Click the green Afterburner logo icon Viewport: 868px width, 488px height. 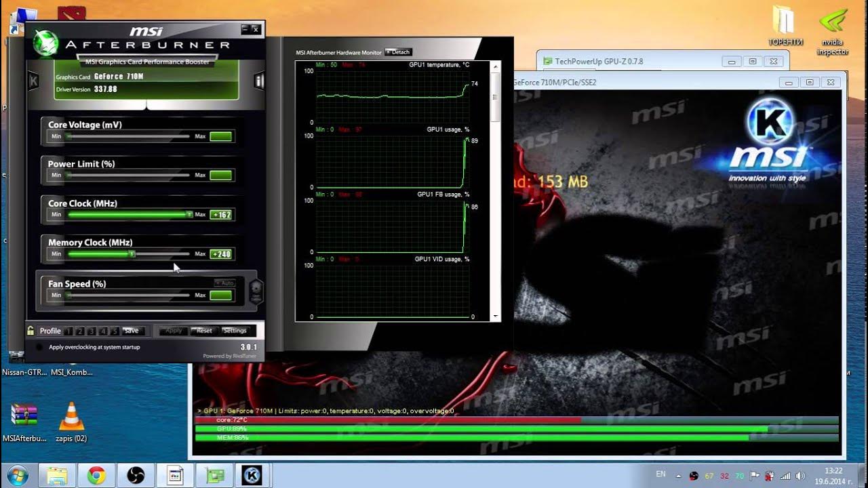pyautogui.click(x=46, y=43)
